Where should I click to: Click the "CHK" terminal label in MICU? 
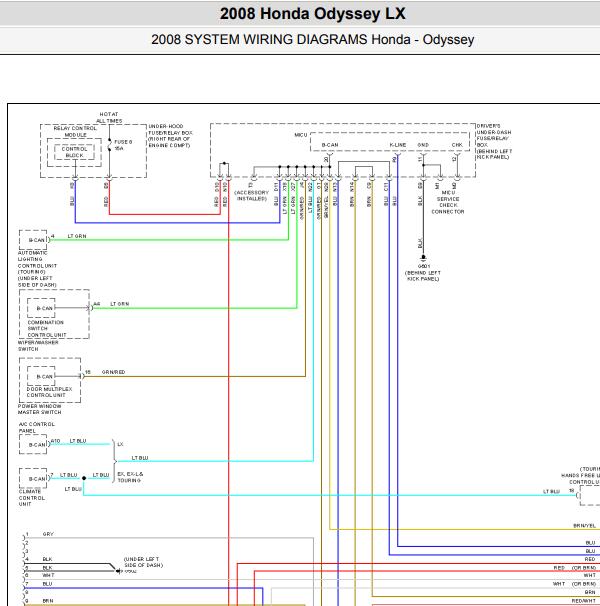(x=457, y=145)
